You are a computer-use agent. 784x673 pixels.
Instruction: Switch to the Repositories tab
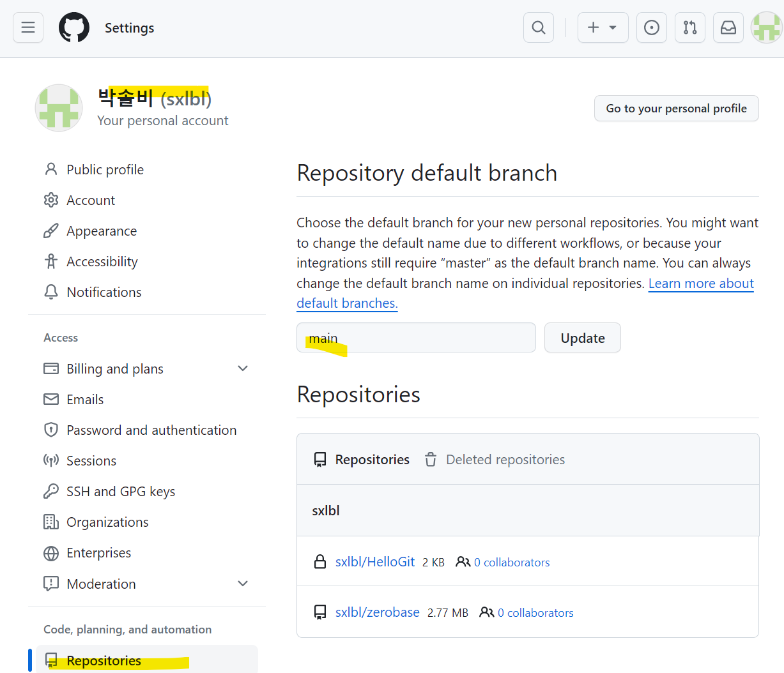pos(361,459)
